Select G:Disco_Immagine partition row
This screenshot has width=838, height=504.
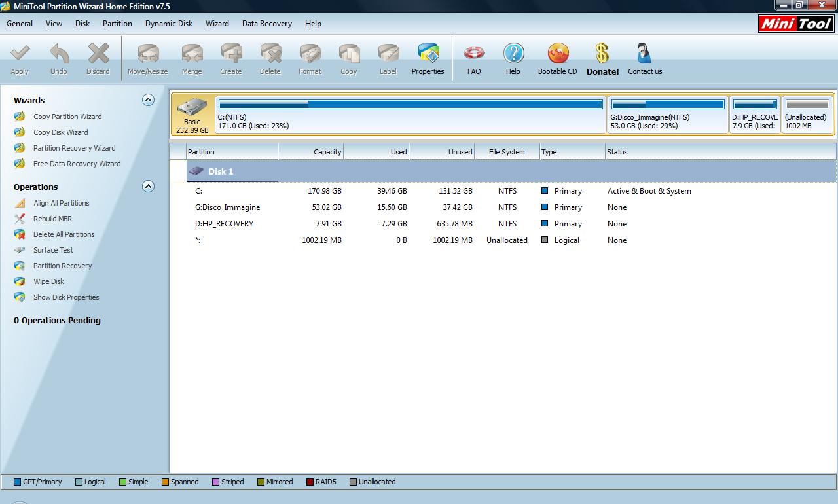pos(503,207)
